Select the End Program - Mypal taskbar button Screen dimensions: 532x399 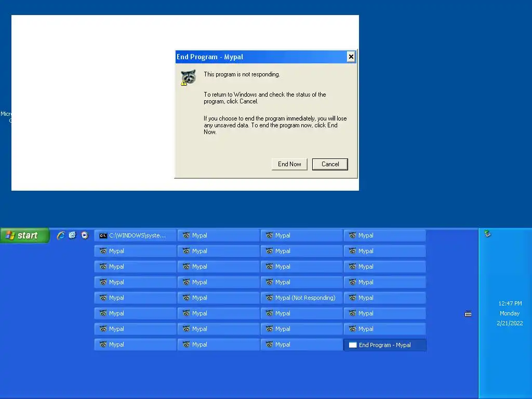[385, 345]
